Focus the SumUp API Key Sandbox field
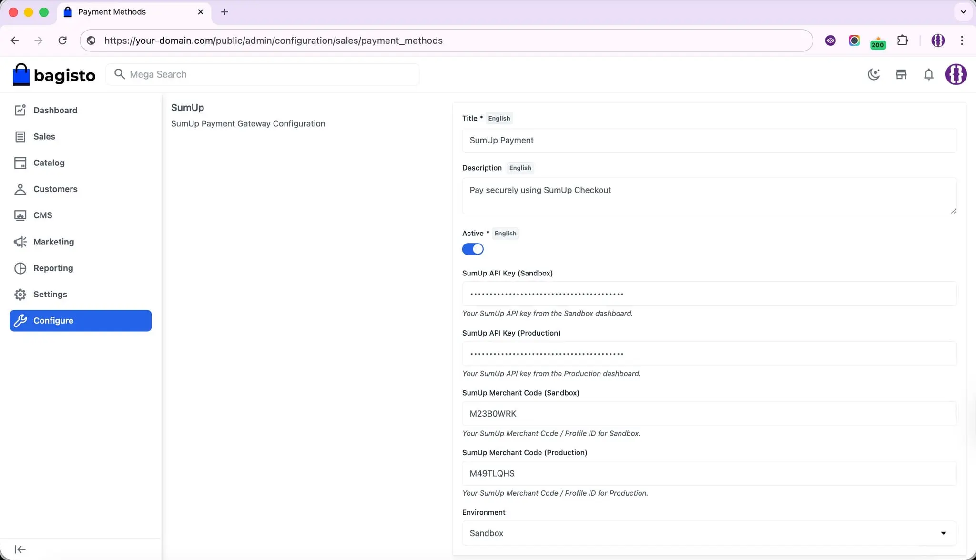This screenshot has width=976, height=560. tap(709, 294)
